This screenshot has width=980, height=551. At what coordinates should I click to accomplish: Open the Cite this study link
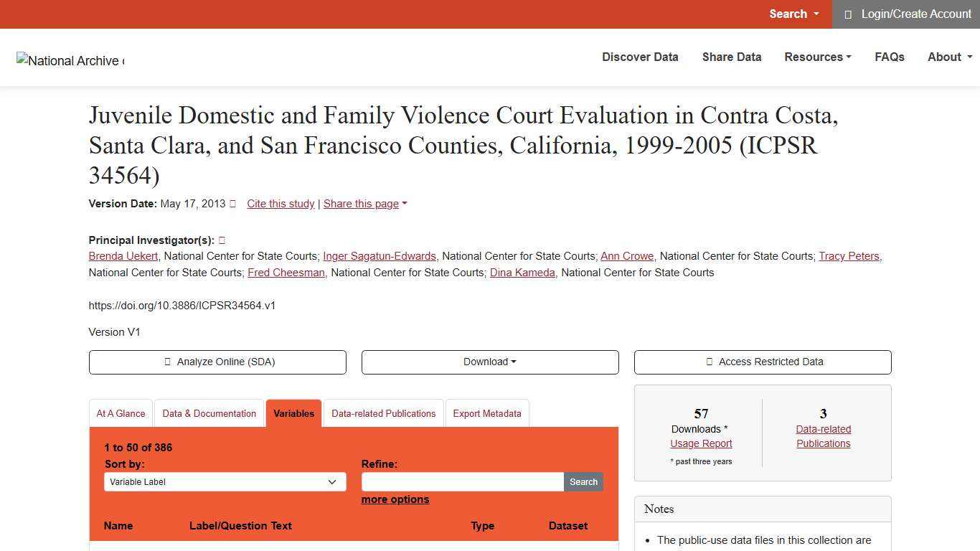point(281,204)
